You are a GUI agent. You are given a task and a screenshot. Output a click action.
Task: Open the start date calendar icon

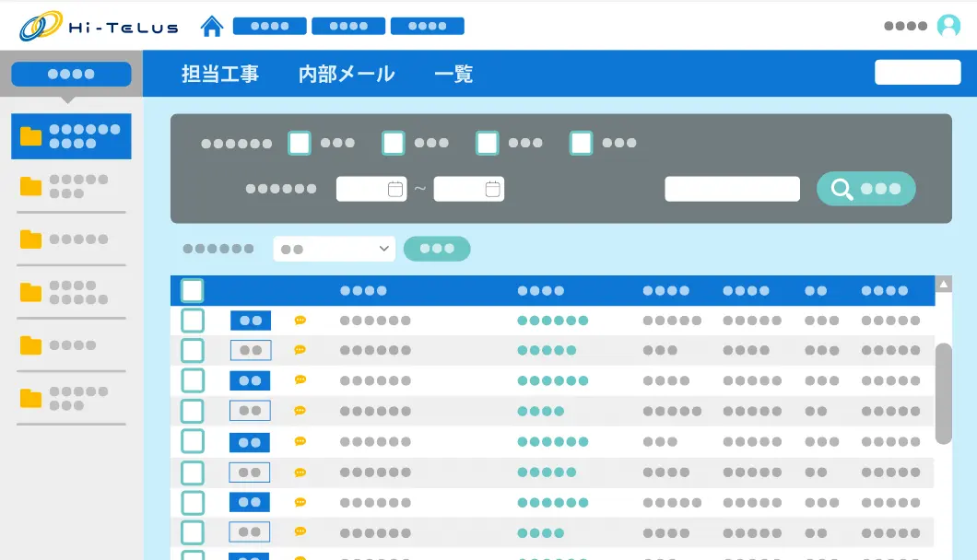395,189
